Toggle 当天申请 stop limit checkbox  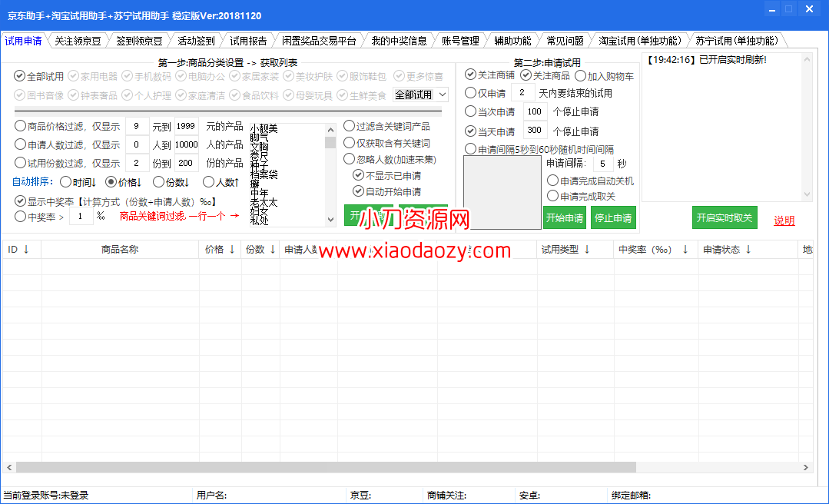489,131
